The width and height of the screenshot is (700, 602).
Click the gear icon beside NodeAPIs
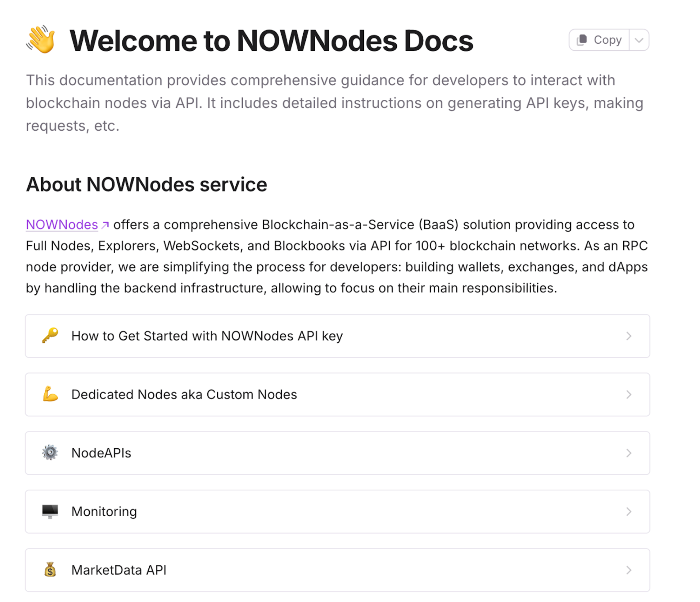tap(50, 453)
